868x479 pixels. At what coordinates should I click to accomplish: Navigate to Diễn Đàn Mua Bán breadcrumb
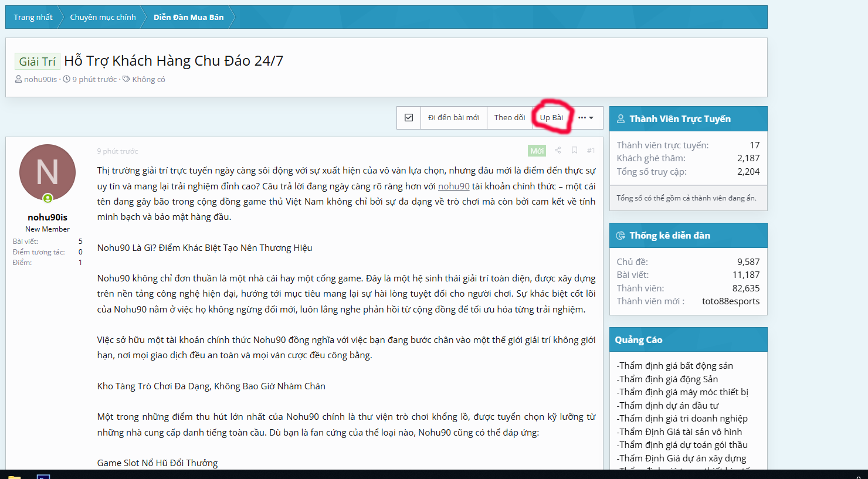click(x=188, y=18)
